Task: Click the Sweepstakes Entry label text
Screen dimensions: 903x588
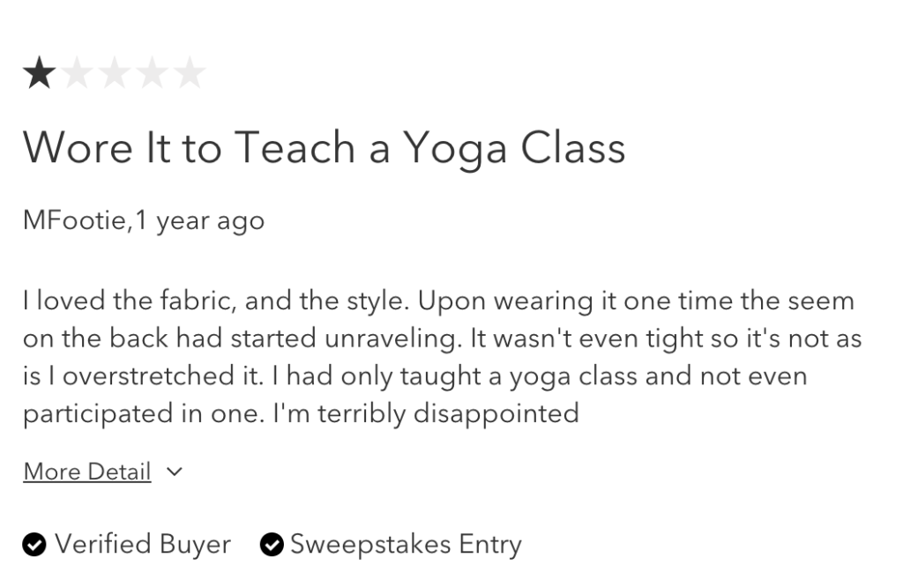Action: coord(406,545)
